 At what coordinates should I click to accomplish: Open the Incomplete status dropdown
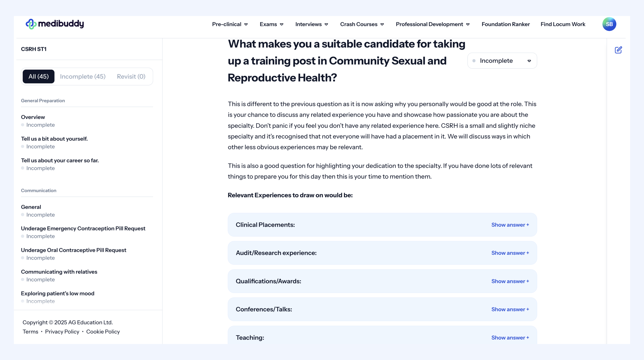(502, 61)
